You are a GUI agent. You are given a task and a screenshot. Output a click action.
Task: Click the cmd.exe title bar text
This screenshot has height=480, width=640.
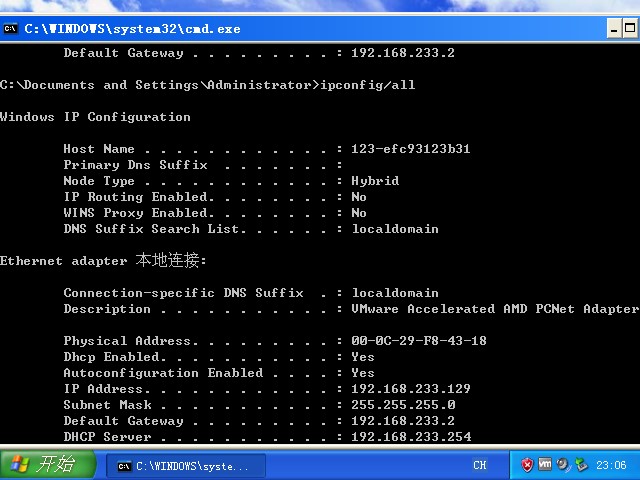click(132, 29)
